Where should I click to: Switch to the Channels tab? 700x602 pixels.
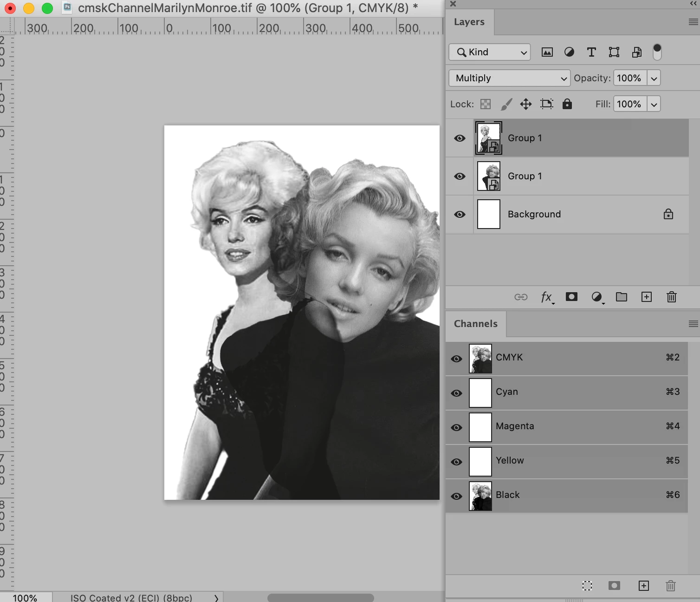click(x=476, y=324)
